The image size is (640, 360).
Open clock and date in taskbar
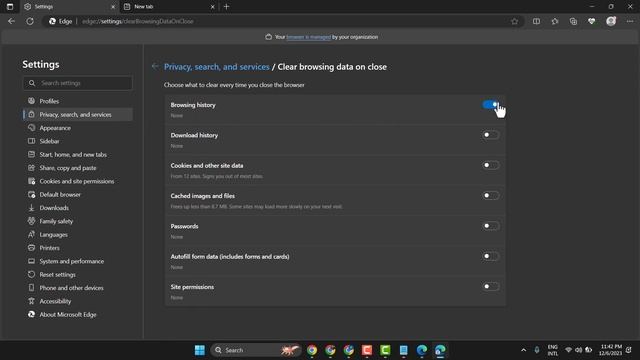click(x=611, y=350)
